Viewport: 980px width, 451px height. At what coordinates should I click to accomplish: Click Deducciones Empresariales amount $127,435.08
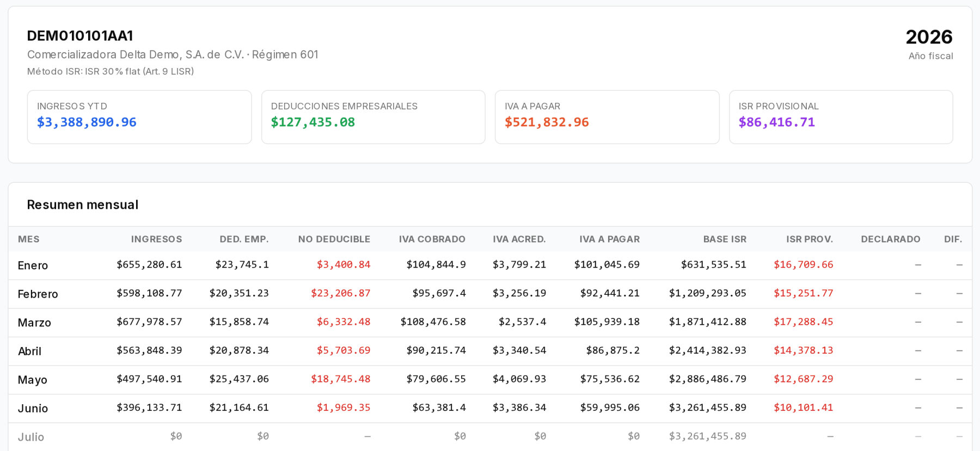(313, 122)
